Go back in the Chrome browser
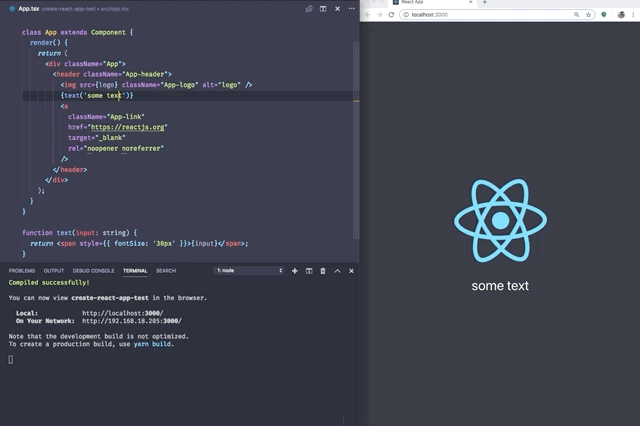Screen dimensions: 640x426 pos(368,15)
